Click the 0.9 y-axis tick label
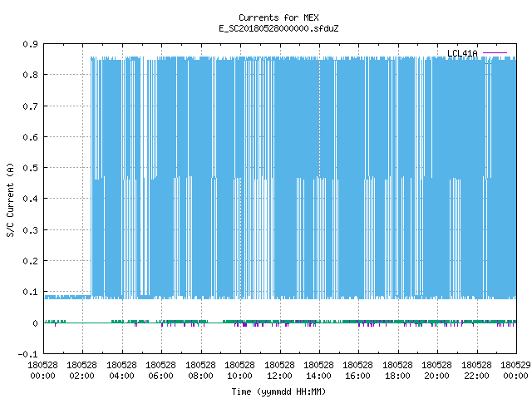Image resolution: width=532 pixels, height=399 pixels. (31, 44)
